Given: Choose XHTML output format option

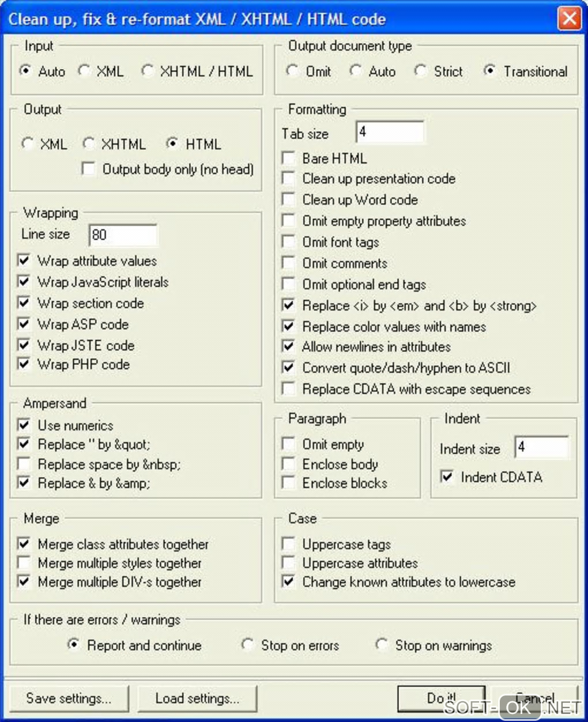Looking at the screenshot, I should [88, 143].
